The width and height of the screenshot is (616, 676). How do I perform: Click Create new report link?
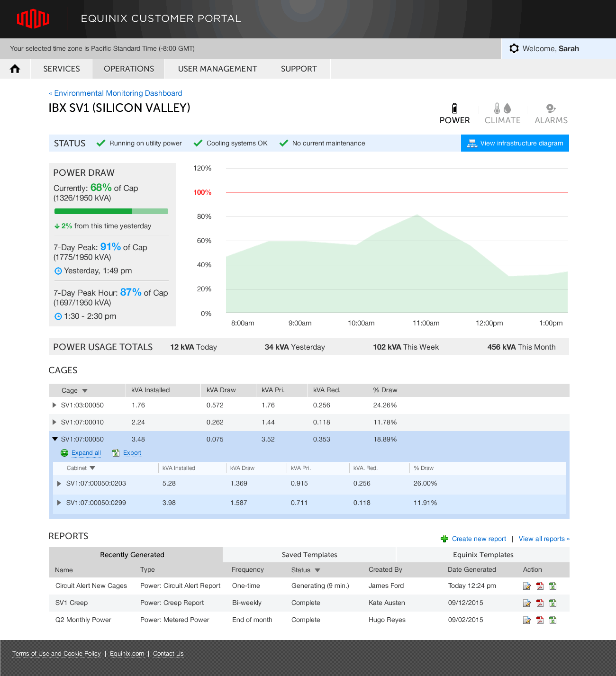pyautogui.click(x=479, y=539)
